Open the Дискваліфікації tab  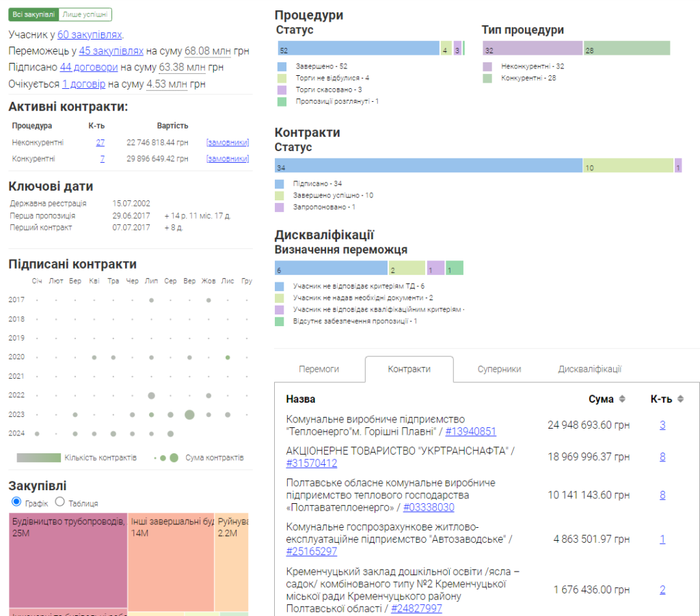pos(589,369)
